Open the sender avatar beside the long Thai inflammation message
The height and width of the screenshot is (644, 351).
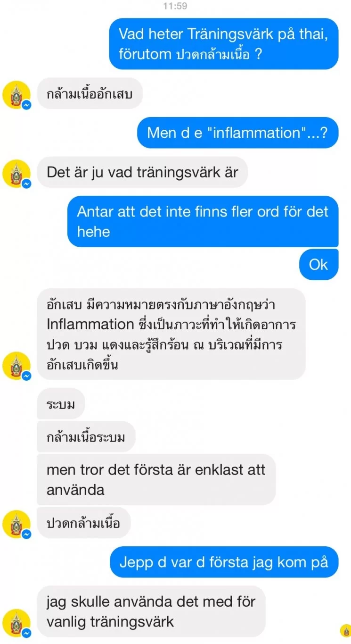tap(16, 366)
